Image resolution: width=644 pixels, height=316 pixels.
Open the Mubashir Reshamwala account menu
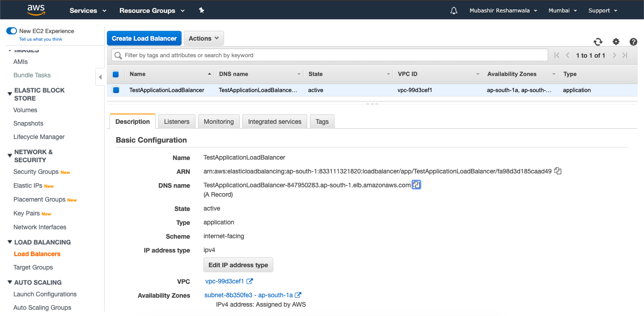coord(503,10)
